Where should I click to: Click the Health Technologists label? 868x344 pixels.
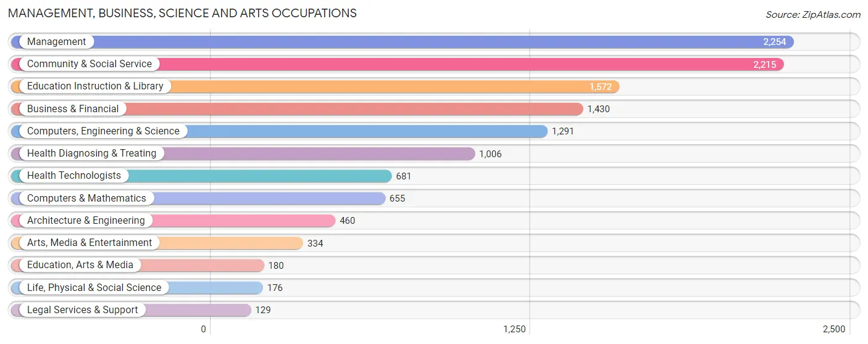(x=74, y=176)
